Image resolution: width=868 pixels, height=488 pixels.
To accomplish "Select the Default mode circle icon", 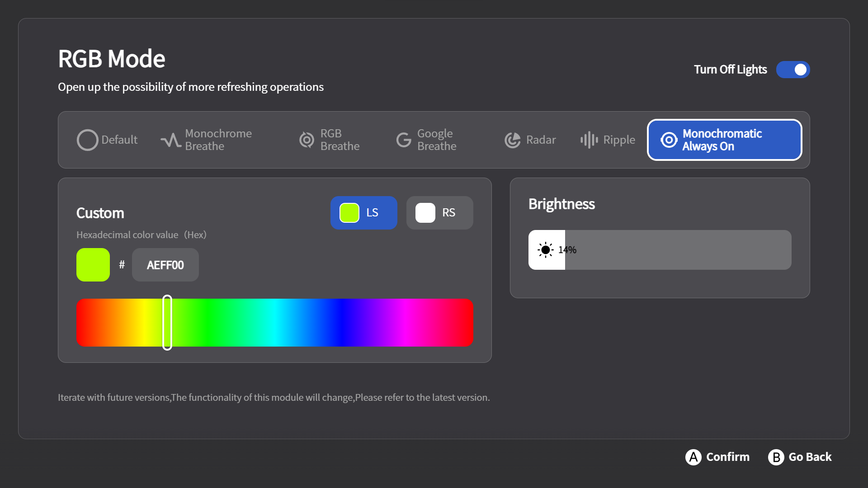I will [x=87, y=140].
